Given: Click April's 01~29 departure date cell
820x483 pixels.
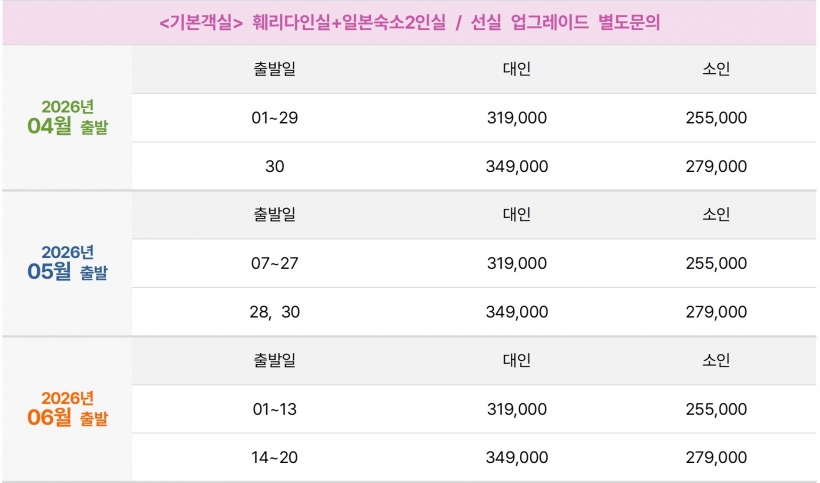Looking at the screenshot, I should coord(275,118).
